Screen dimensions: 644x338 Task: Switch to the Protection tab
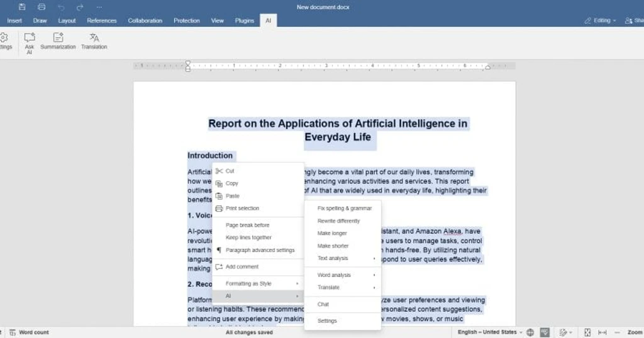tap(186, 21)
